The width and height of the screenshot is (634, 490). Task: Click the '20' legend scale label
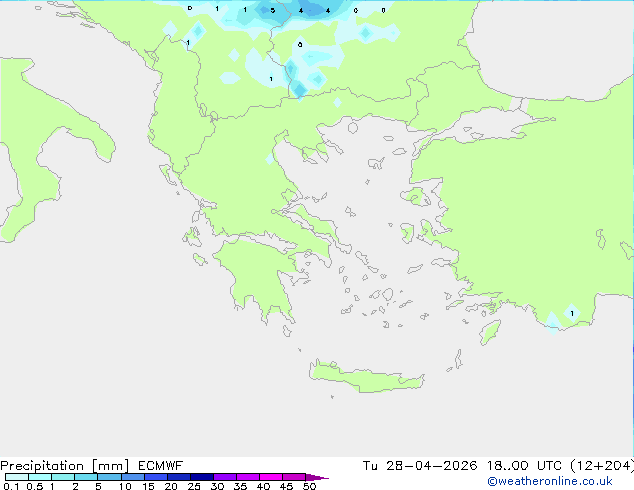coord(171,486)
